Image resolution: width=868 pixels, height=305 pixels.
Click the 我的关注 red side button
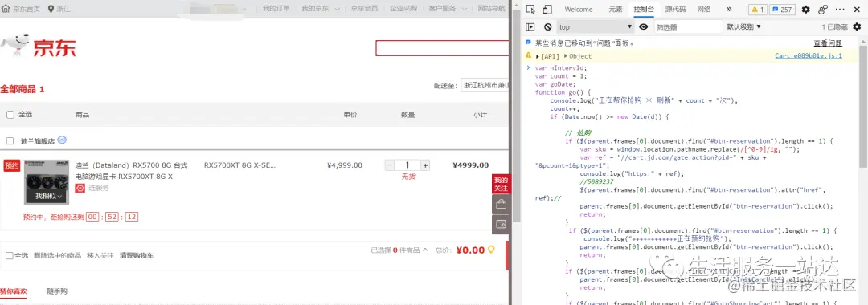501,184
